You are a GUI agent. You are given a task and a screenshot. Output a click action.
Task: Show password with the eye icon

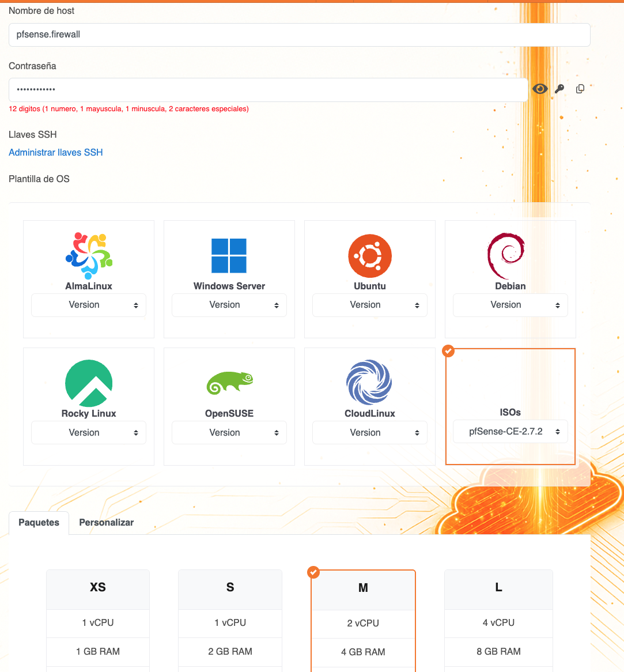(540, 89)
